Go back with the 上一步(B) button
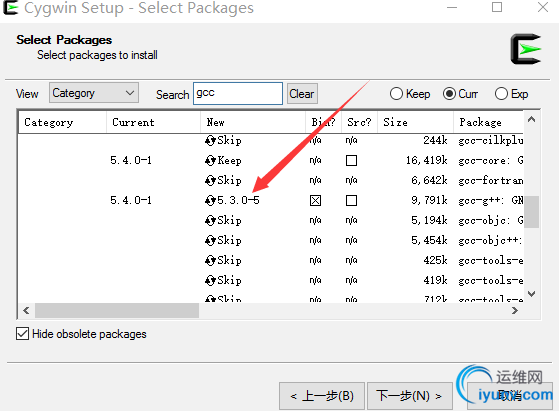The width and height of the screenshot is (559, 411). (322, 396)
